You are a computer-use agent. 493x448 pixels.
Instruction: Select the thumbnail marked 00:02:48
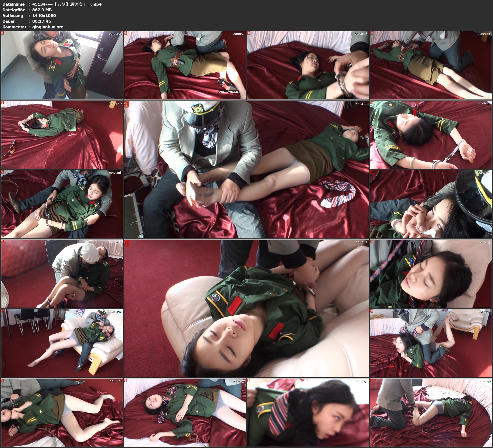(x=308, y=65)
